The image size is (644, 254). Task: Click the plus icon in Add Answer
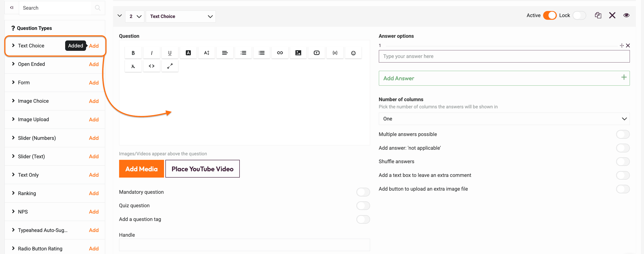[624, 77]
